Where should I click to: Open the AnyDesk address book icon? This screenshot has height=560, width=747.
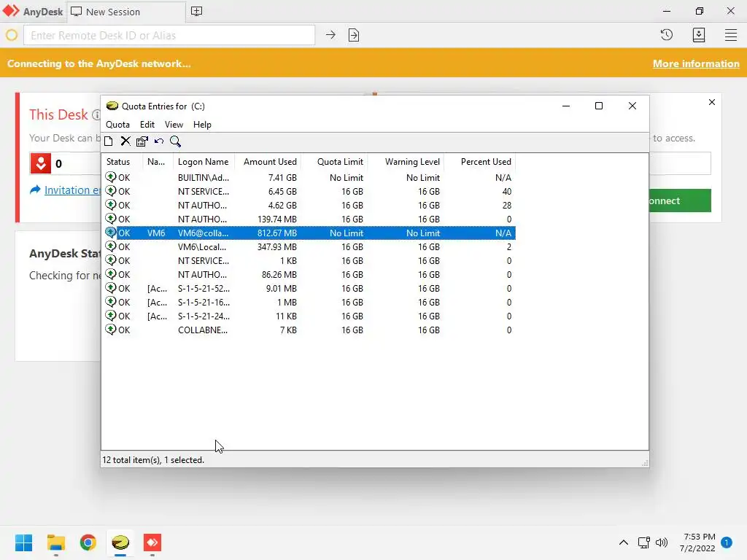699,35
